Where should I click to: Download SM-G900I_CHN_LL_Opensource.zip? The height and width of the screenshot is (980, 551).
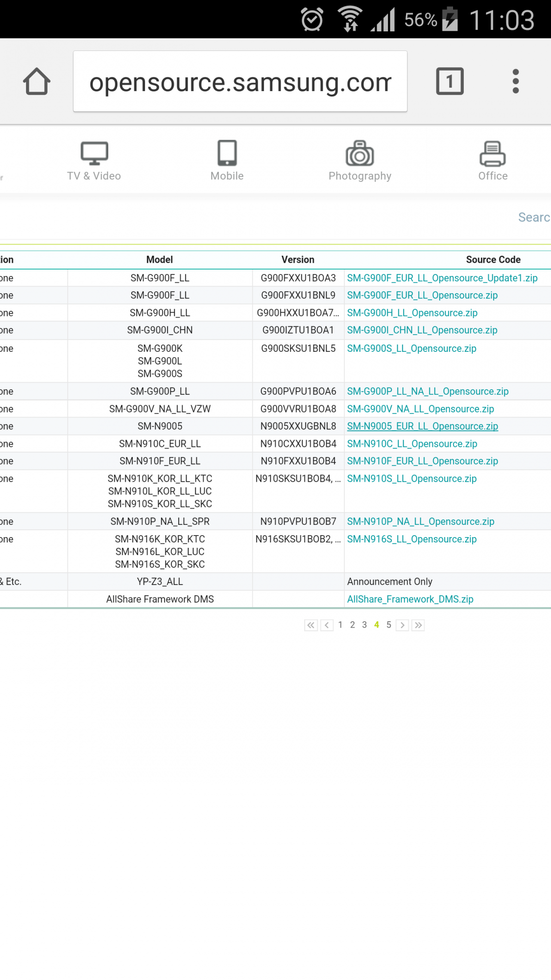click(x=422, y=330)
